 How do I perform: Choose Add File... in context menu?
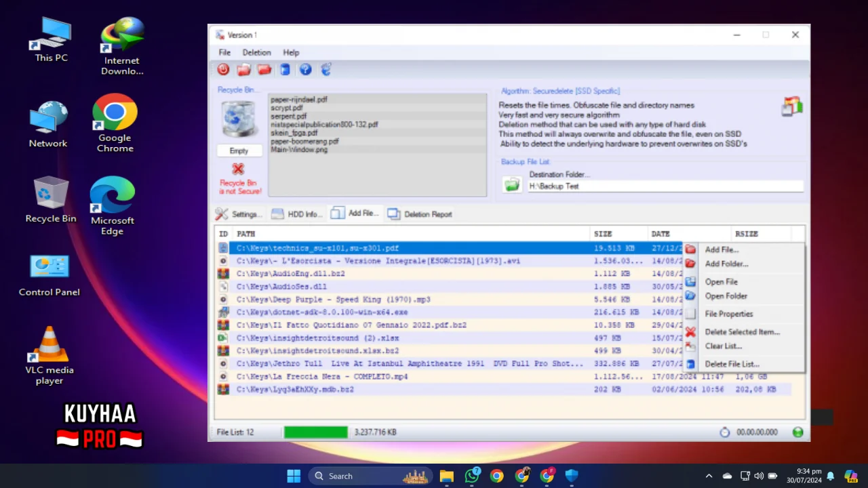[743, 249]
